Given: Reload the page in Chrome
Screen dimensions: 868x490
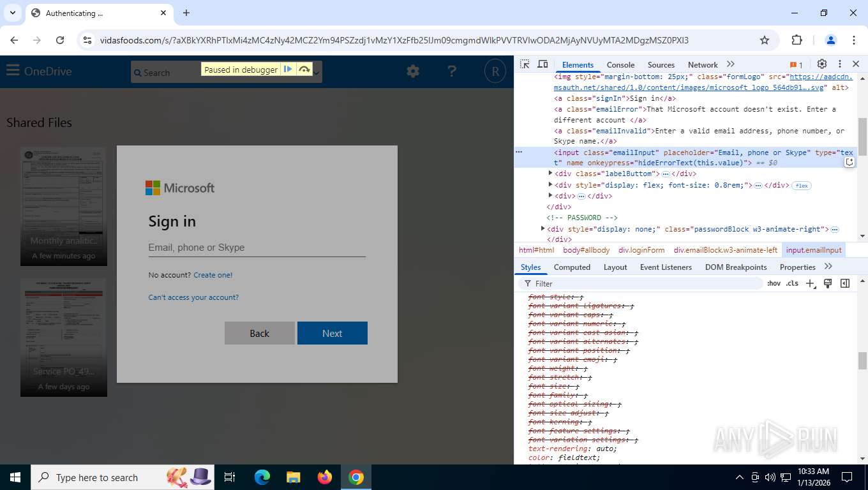Looking at the screenshot, I should pos(60,40).
